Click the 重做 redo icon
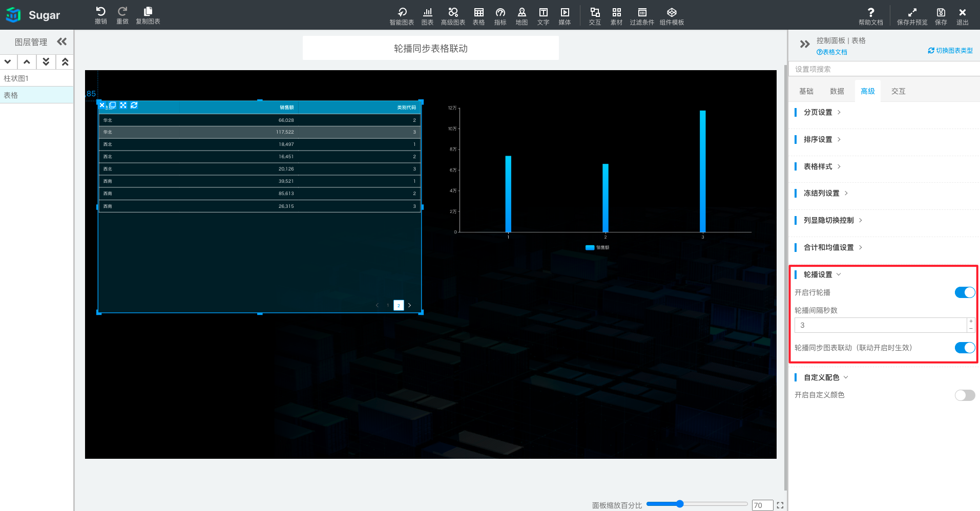Screen dimensions: 980x511 (122, 11)
